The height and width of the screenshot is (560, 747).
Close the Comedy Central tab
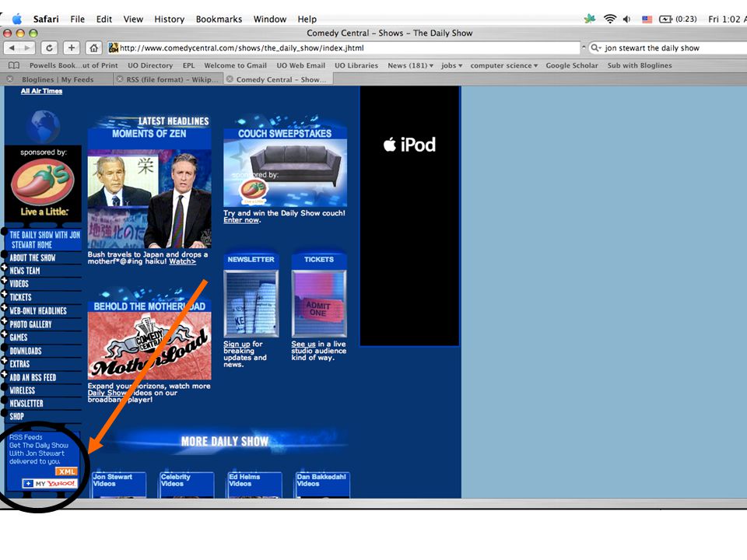tap(230, 79)
